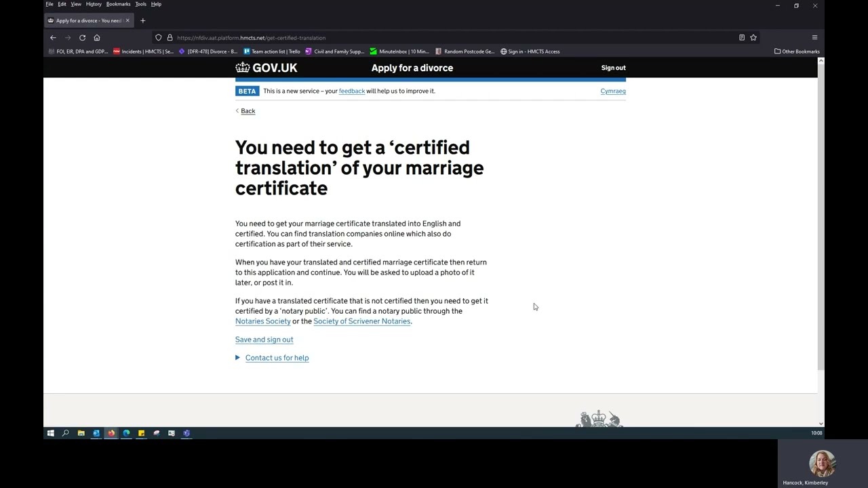Open the DFR-478 Divorce bookmark
This screenshot has width=868, height=488.
[x=208, y=52]
